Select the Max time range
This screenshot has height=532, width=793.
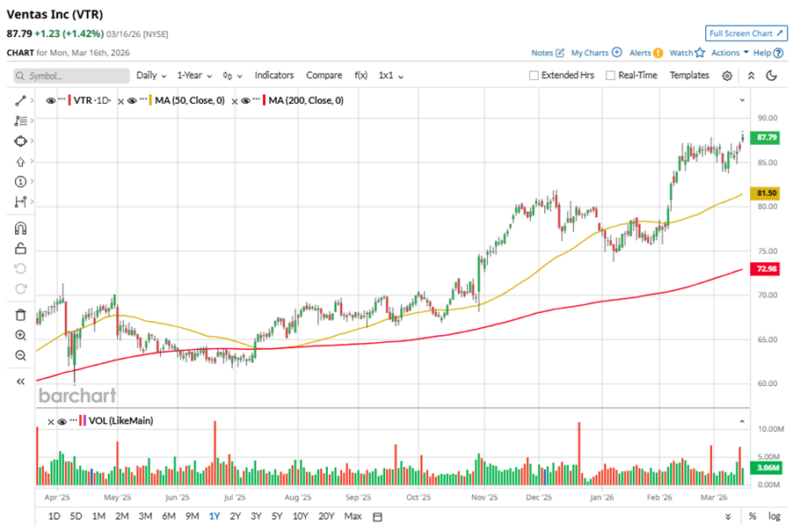(353, 516)
